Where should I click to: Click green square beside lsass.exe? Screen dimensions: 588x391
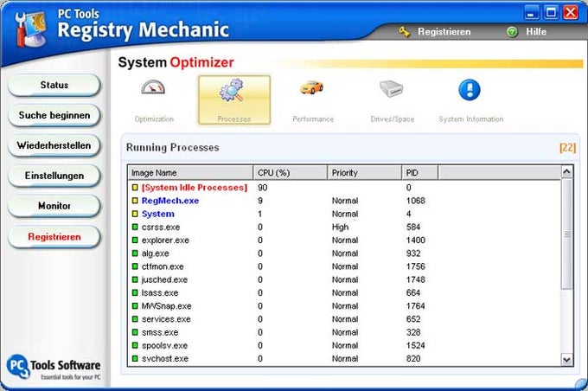(135, 292)
